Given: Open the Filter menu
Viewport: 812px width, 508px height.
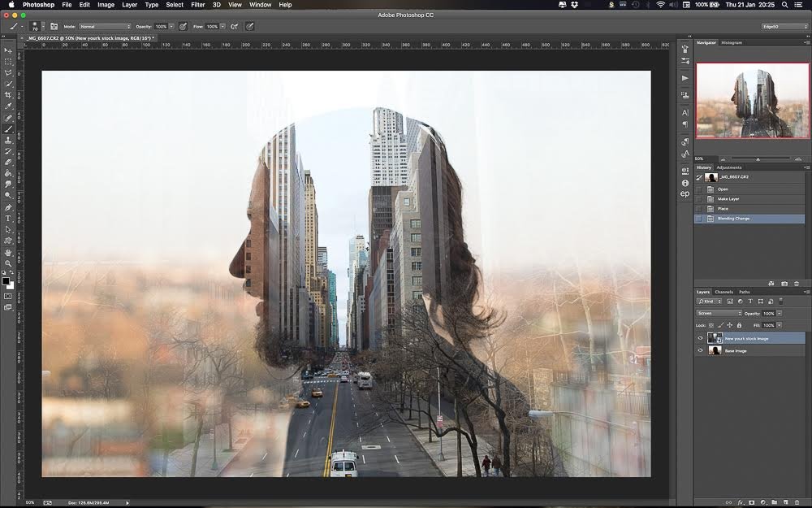Looking at the screenshot, I should tap(197, 5).
